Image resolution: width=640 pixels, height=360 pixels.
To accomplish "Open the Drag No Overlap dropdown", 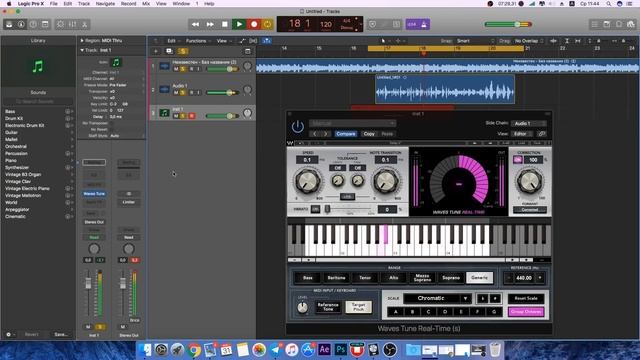I will (529, 41).
